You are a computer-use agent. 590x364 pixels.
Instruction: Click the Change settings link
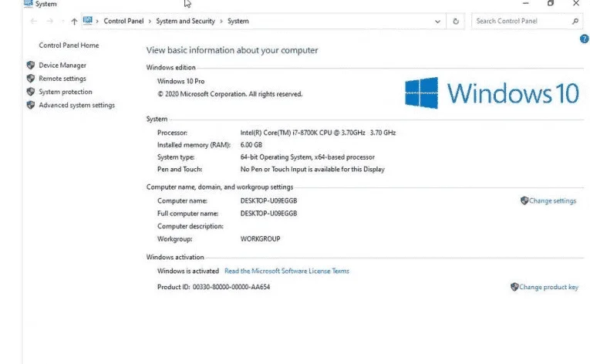(x=552, y=201)
